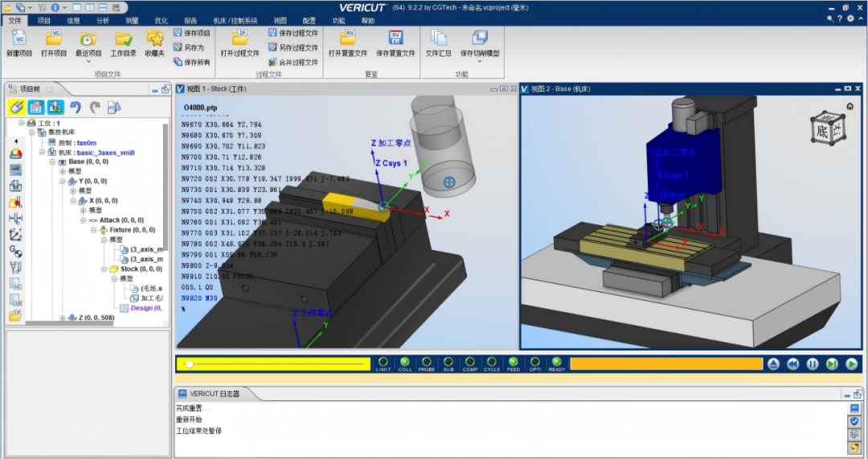Click 保存项目 (Save Project) button
This screenshot has width=868, height=459.
tap(191, 33)
